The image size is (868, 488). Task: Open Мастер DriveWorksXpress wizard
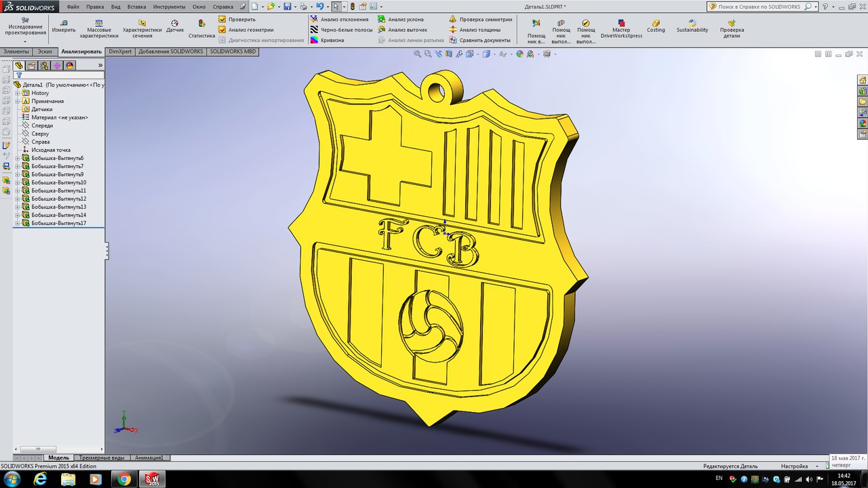pos(621,23)
